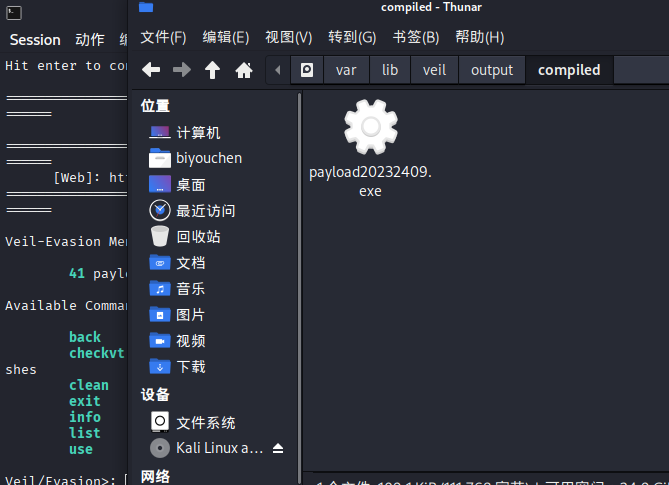The width and height of the screenshot is (669, 485).
Task: Click the Thunar folder icon in title bar
Action: coord(146,7)
